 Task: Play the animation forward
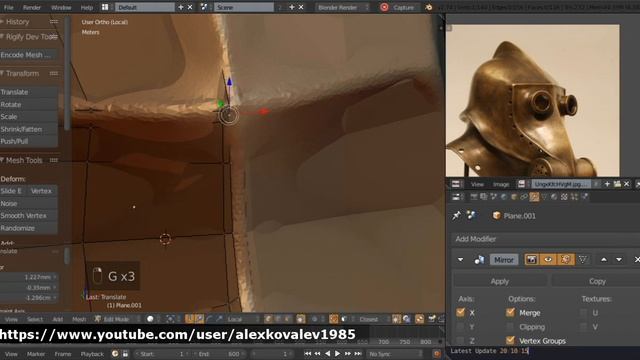338,354
